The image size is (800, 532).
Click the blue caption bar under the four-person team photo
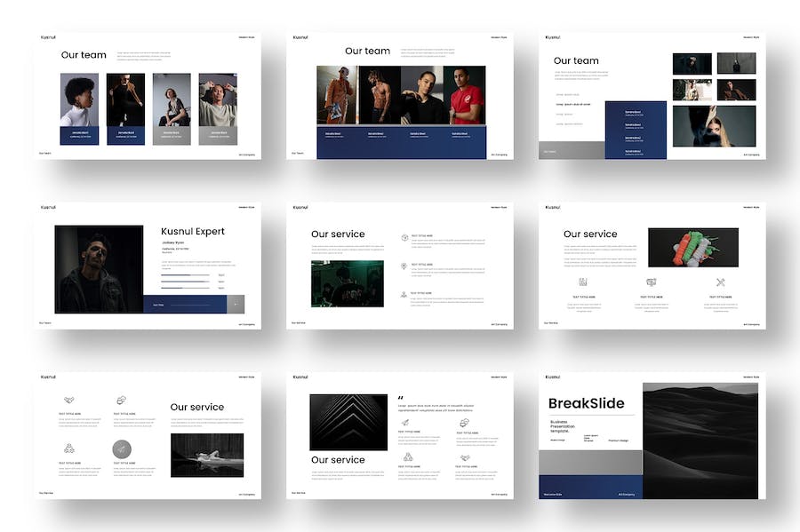coord(401,141)
